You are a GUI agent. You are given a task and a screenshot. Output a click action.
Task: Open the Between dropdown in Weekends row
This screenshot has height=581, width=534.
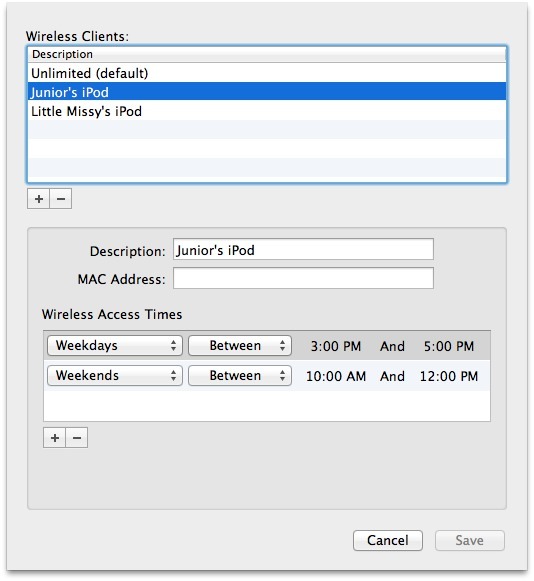pyautogui.click(x=240, y=376)
